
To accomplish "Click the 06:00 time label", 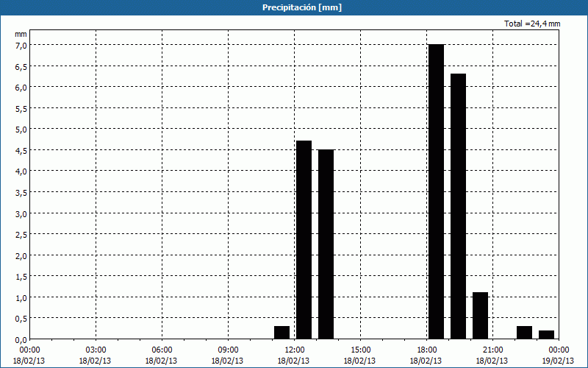I will point(162,350).
